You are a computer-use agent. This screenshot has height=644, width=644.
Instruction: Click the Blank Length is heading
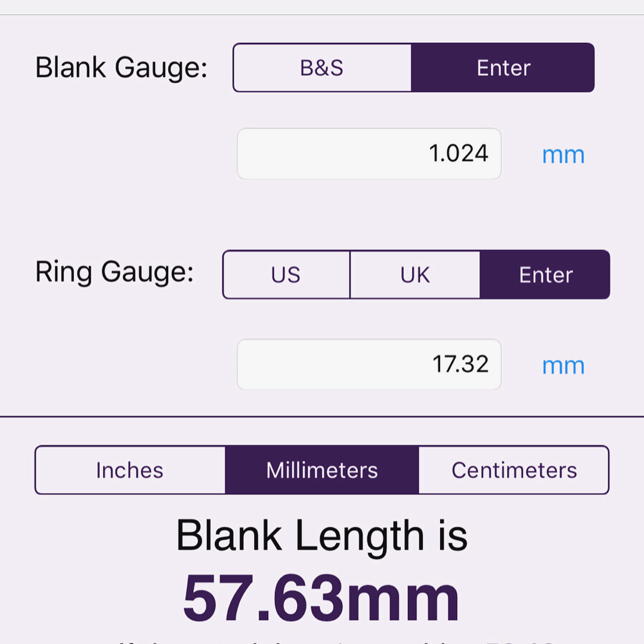point(322,536)
